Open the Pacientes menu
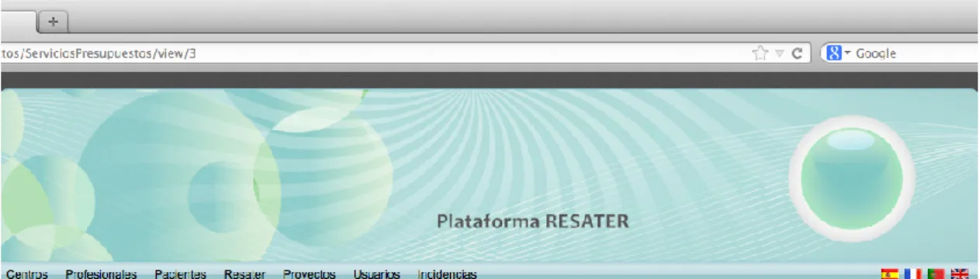This screenshot has height=279, width=980. click(180, 274)
